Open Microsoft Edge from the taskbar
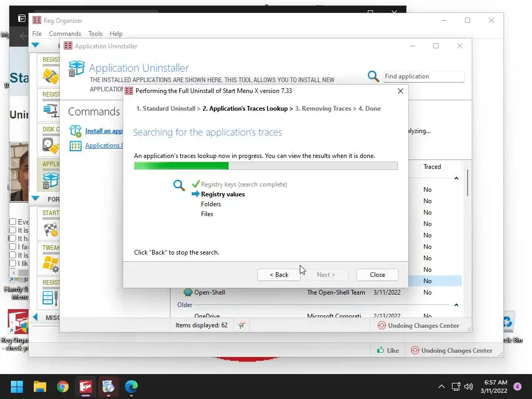Screen dimensions: 532x399 [131, 387]
